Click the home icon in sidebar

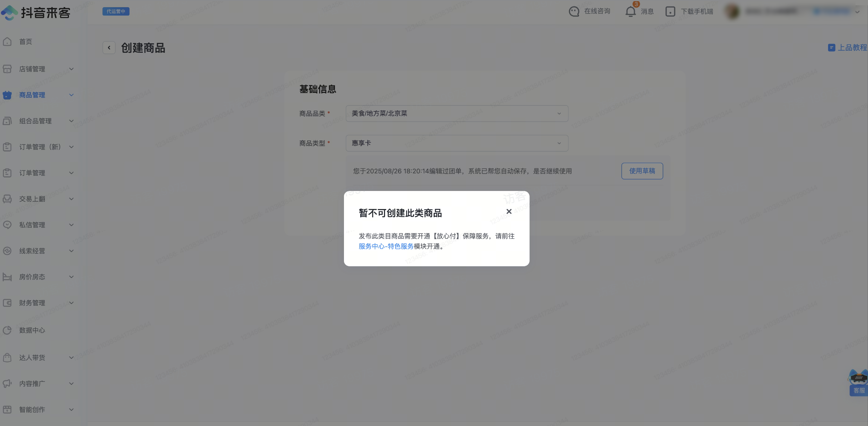[x=7, y=41]
